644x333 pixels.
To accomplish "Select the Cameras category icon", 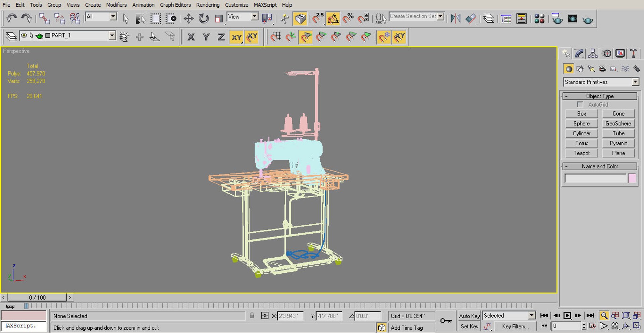I will click(602, 69).
